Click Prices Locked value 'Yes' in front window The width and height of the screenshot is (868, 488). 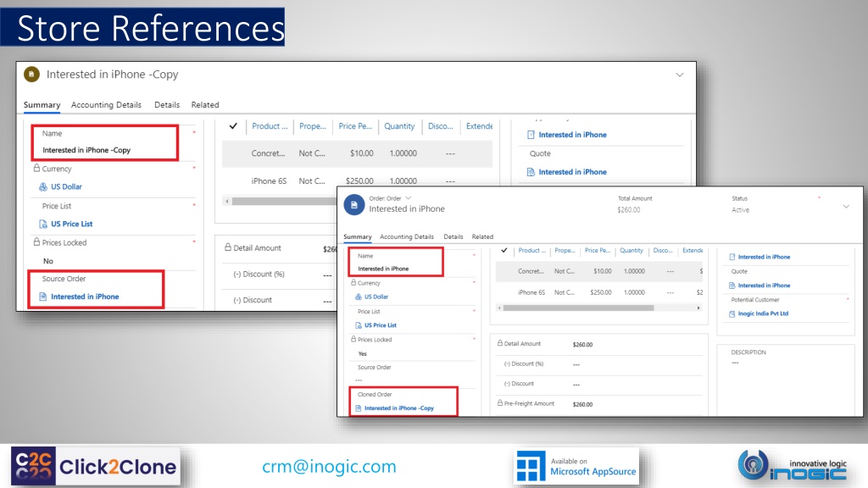[x=363, y=354]
